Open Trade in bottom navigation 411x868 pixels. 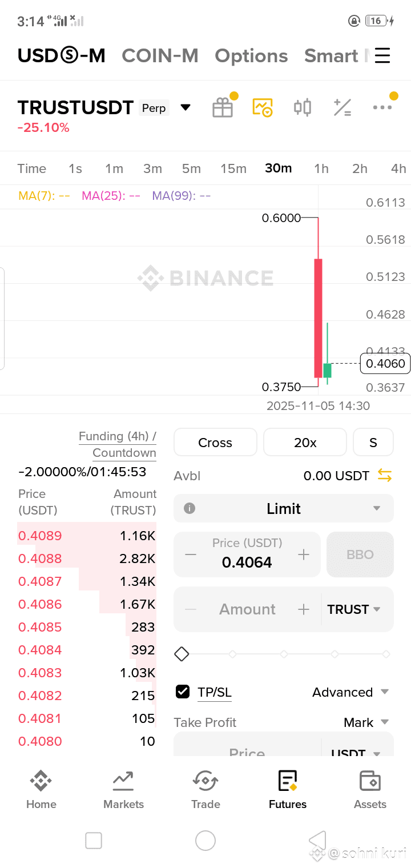[205, 790]
